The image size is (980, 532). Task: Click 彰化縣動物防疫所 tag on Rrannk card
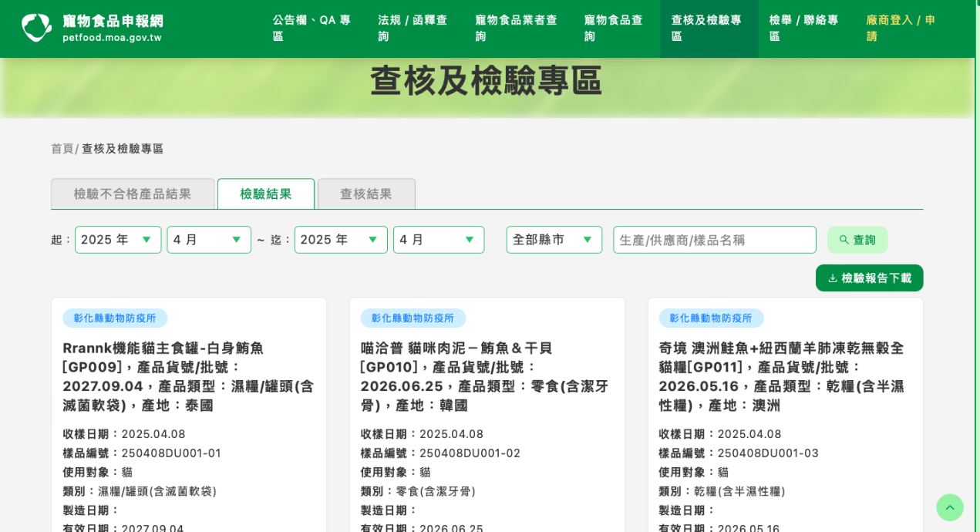click(x=115, y=318)
